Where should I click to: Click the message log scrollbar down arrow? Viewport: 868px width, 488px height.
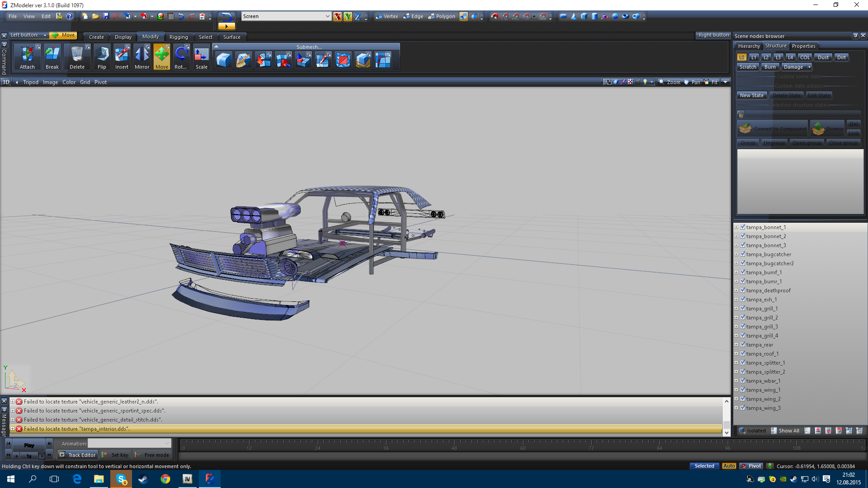[x=726, y=433]
